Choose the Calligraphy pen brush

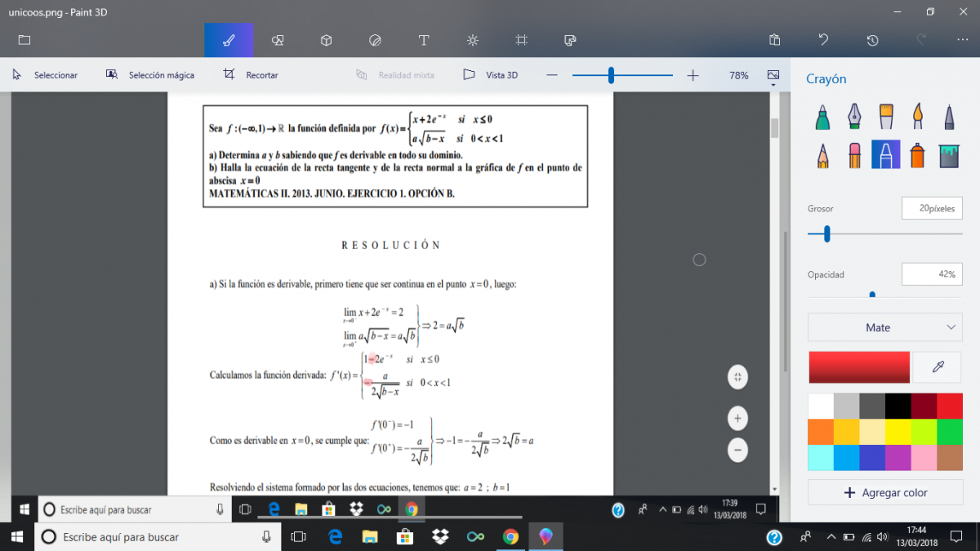click(x=854, y=117)
